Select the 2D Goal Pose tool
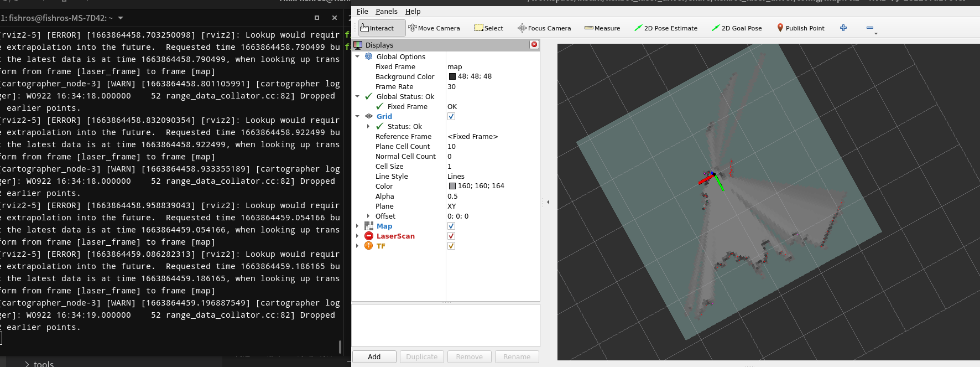Screen dimensions: 980x367 point(737,28)
